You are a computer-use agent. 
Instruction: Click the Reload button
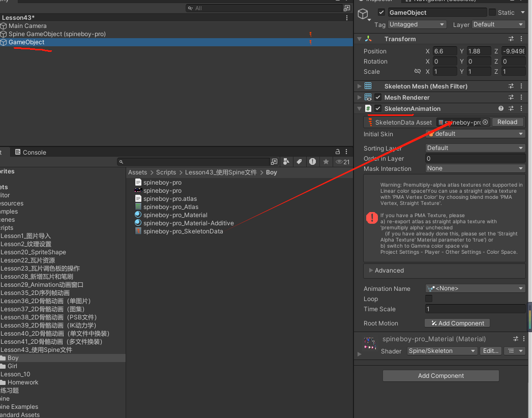[507, 122]
